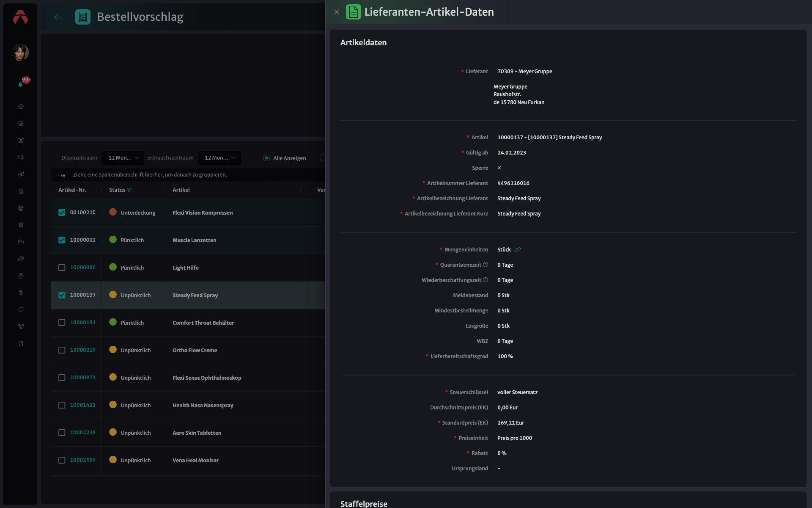
Task: Open article link 10002559
Action: click(83, 460)
